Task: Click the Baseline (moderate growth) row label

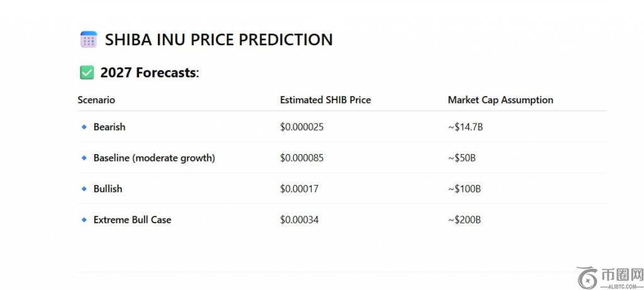Action: click(154, 158)
